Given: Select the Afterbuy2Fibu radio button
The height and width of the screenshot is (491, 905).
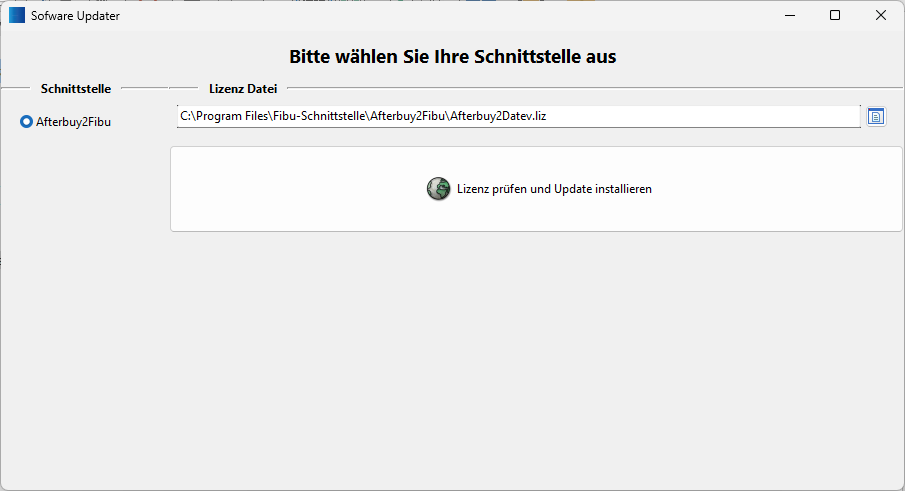Looking at the screenshot, I should pos(27,122).
